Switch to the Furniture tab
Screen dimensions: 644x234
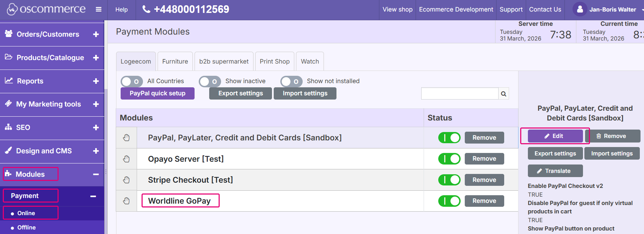point(175,61)
